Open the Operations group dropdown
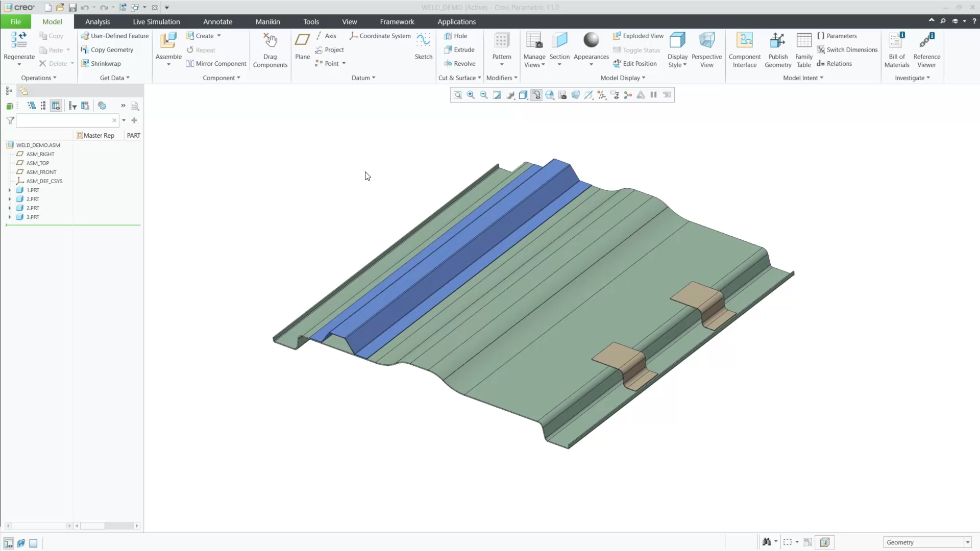This screenshot has height=551, width=980. (x=39, y=78)
